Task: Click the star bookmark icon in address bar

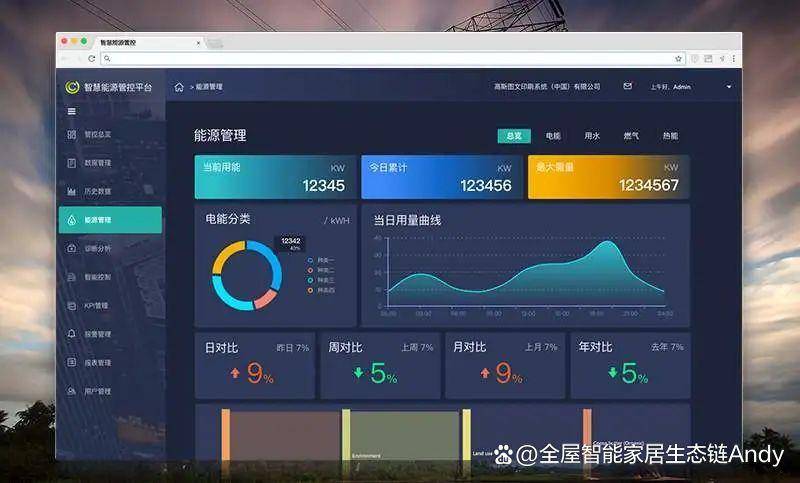Action: coord(678,59)
